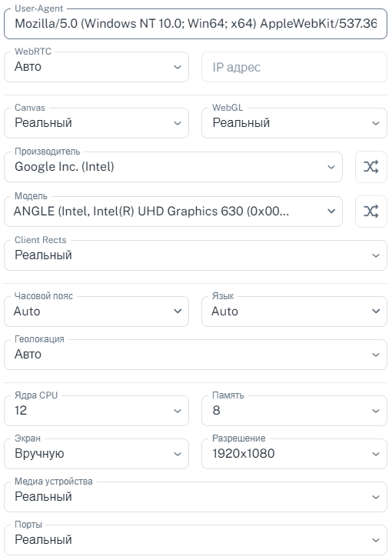This screenshot has width=392, height=560.
Task: Open the Разрешение 1920x1080 dropdown
Action: (294, 454)
